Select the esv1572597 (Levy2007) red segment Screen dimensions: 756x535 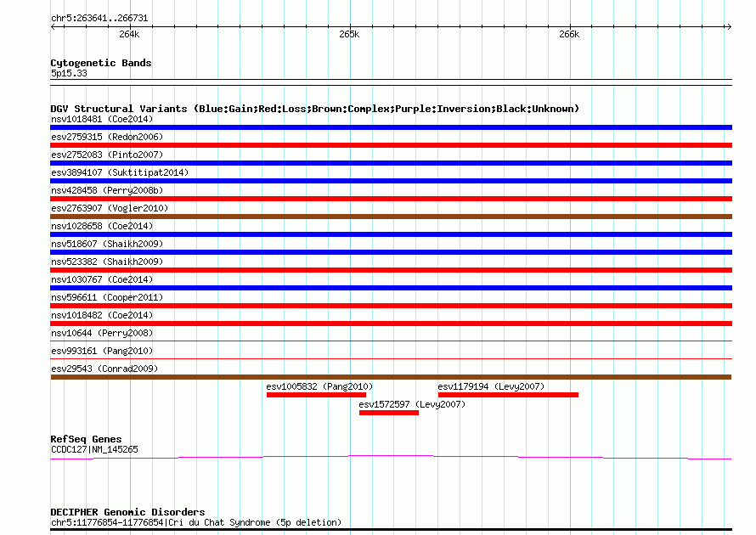(x=388, y=413)
